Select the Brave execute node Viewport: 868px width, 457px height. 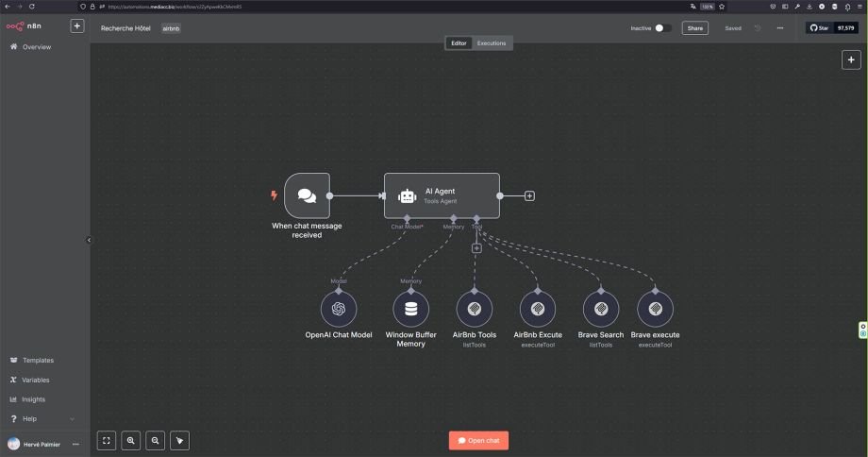click(x=655, y=309)
